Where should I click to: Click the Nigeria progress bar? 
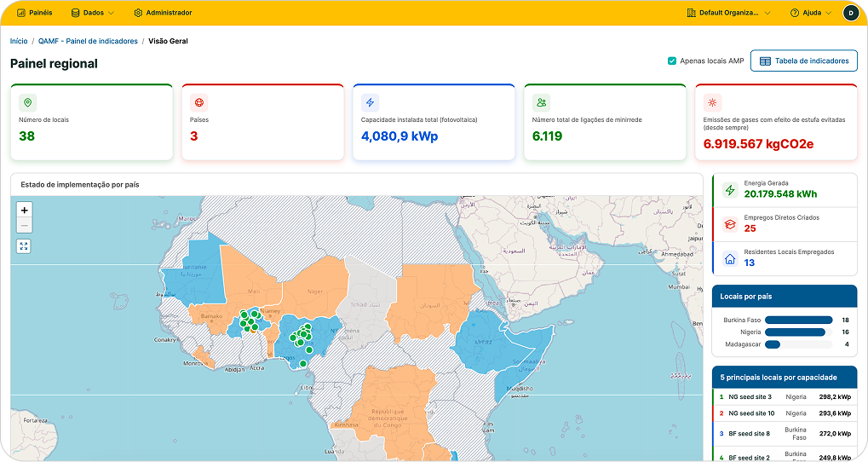(799, 332)
